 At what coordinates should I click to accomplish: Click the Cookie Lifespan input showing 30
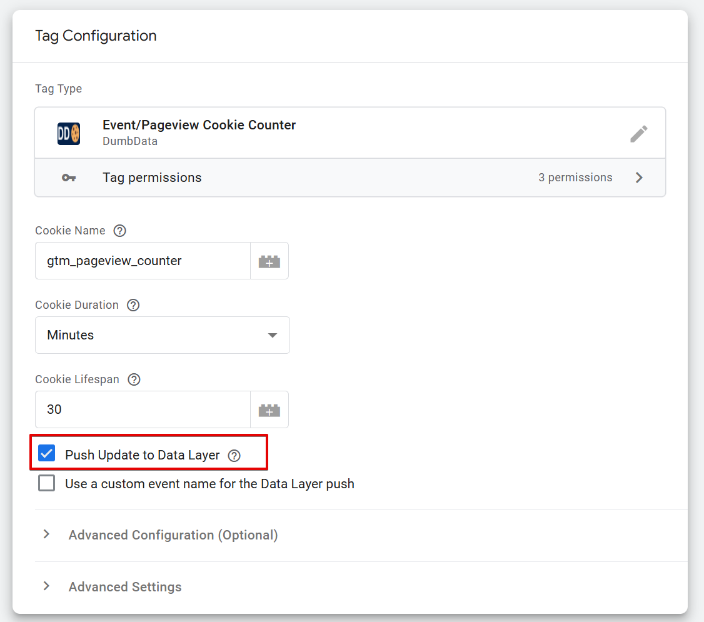(x=143, y=410)
